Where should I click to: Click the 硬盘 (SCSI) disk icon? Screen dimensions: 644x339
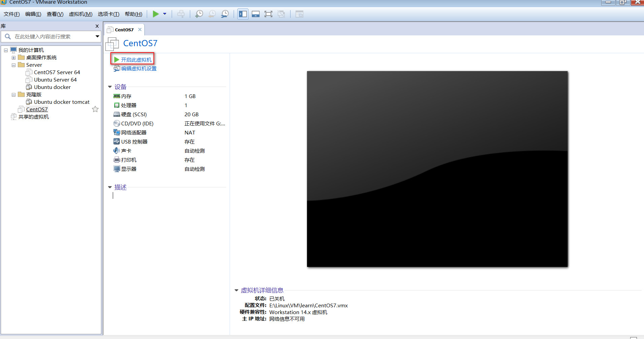(117, 114)
